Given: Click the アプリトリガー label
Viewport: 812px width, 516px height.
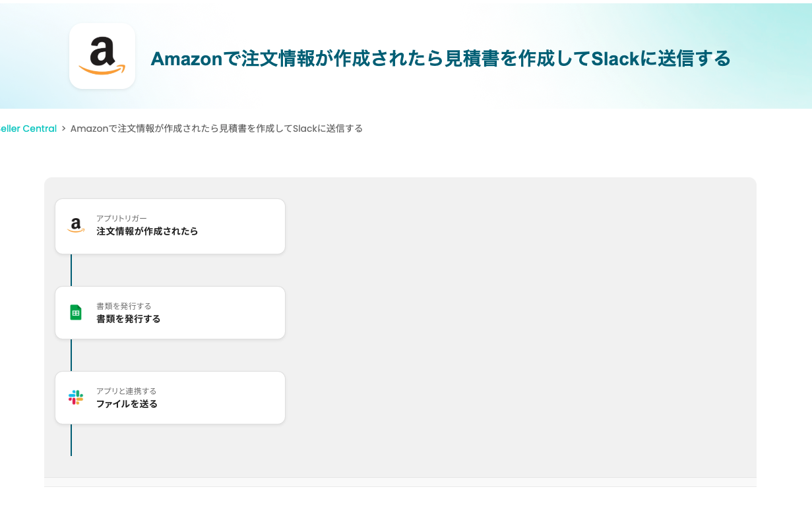Looking at the screenshot, I should coord(121,218).
